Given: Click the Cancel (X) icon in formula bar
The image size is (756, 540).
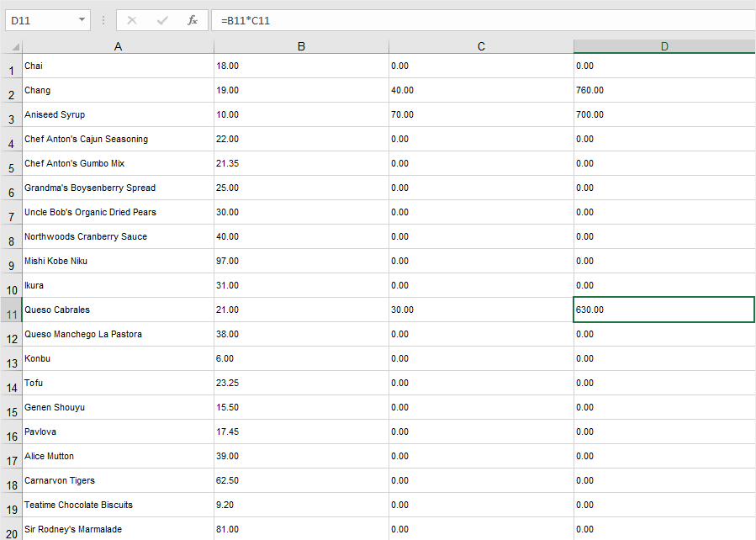Looking at the screenshot, I should [132, 20].
